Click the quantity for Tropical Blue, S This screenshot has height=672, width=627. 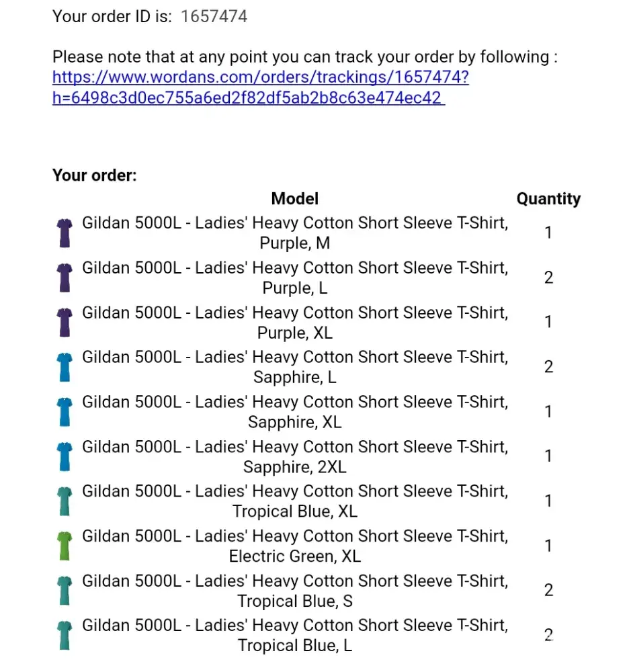click(x=548, y=590)
